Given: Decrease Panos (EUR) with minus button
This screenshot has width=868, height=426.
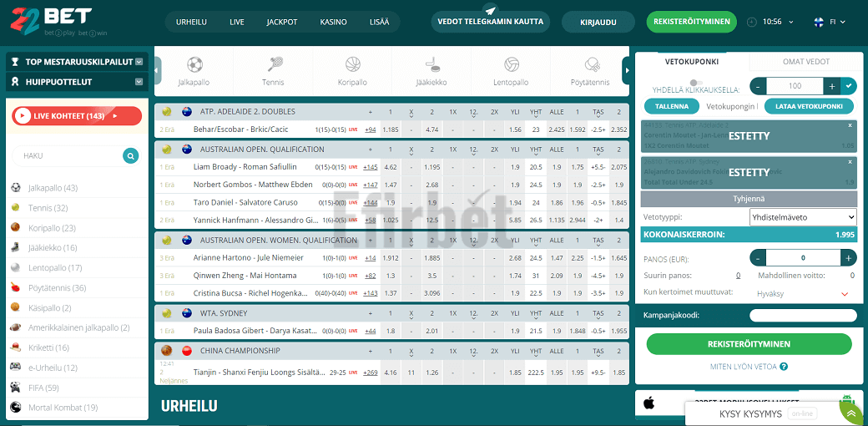Looking at the screenshot, I should pos(758,257).
